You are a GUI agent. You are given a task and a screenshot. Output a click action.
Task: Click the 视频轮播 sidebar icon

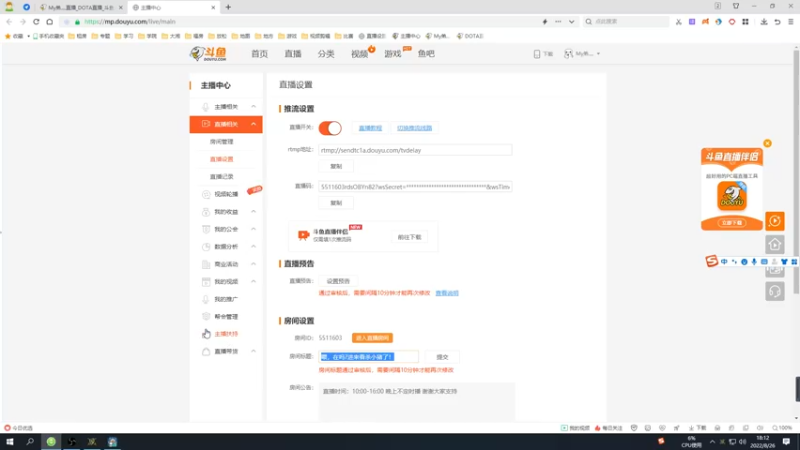[206, 194]
